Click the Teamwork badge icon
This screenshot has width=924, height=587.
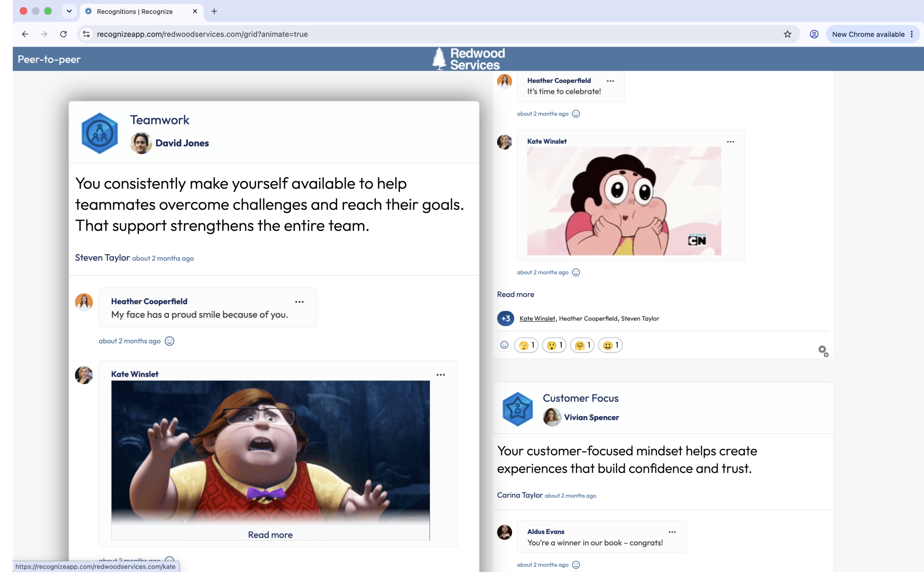click(x=100, y=133)
